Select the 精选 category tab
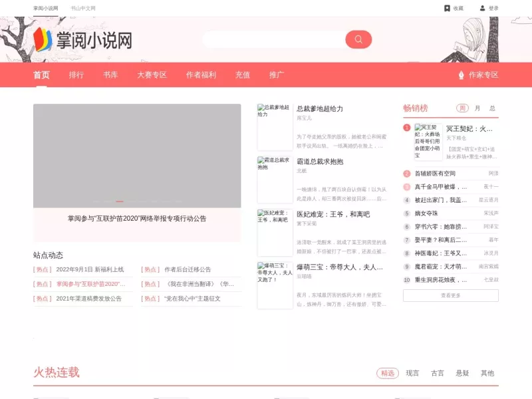 pos(388,373)
